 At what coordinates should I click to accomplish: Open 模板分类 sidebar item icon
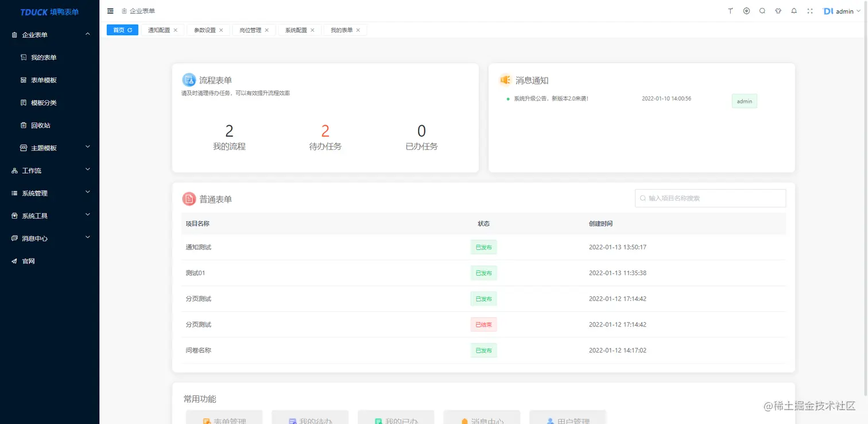(x=24, y=103)
